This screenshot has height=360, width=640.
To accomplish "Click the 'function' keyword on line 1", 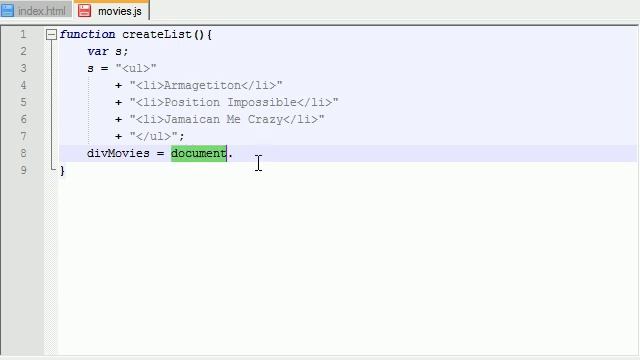I will [x=87, y=34].
